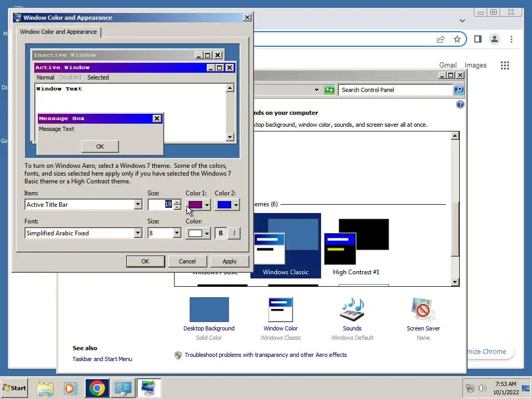532x399 pixels.
Task: Open File Explorer from taskbar
Action: tap(45, 388)
